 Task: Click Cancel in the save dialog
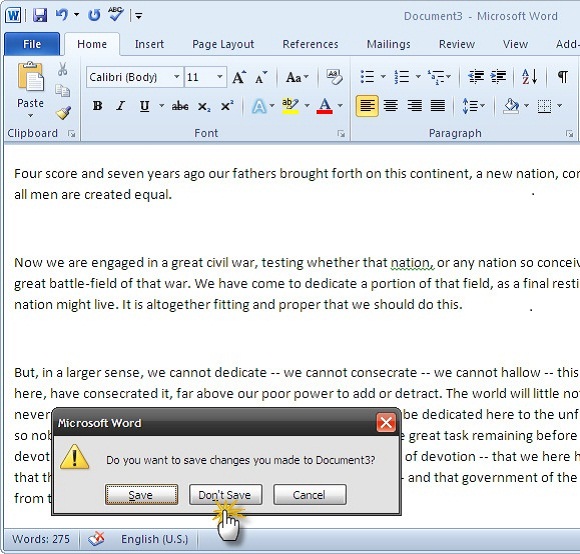(309, 495)
